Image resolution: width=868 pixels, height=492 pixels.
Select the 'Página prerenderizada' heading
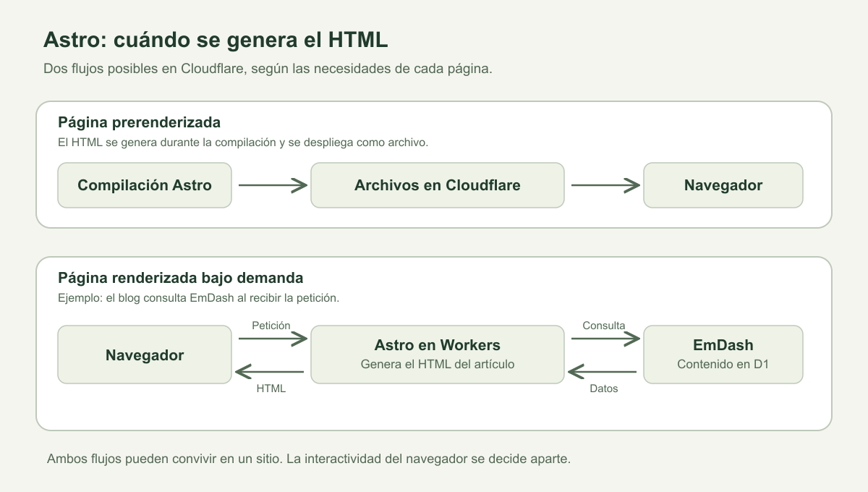coord(139,122)
